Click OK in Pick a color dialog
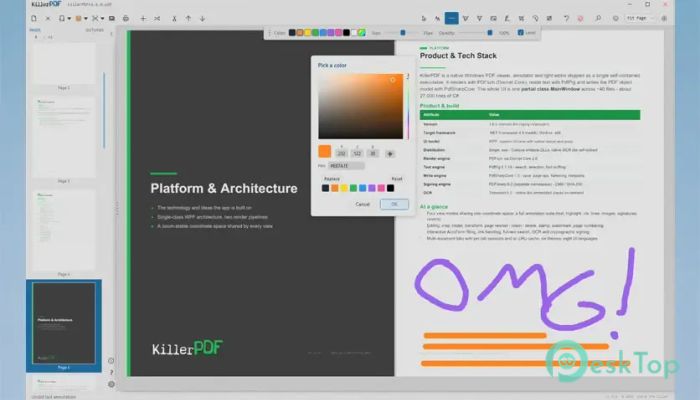Viewport: 700px width, 400px height. [394, 204]
